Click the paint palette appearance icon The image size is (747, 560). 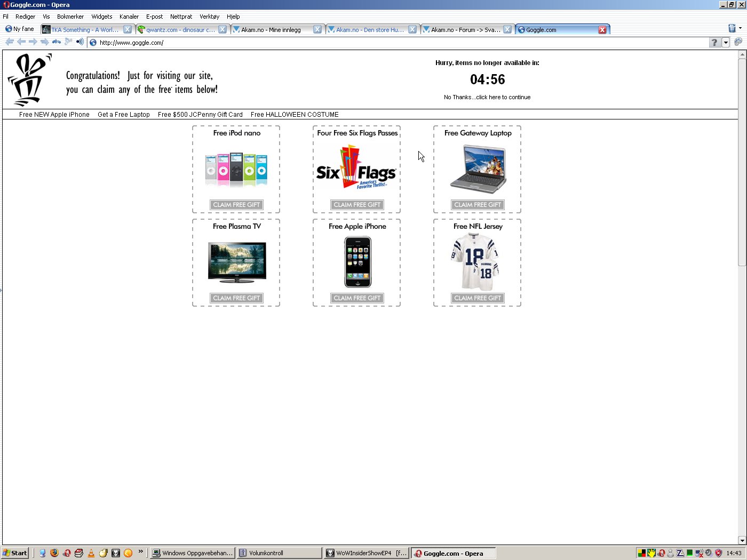coord(738,42)
